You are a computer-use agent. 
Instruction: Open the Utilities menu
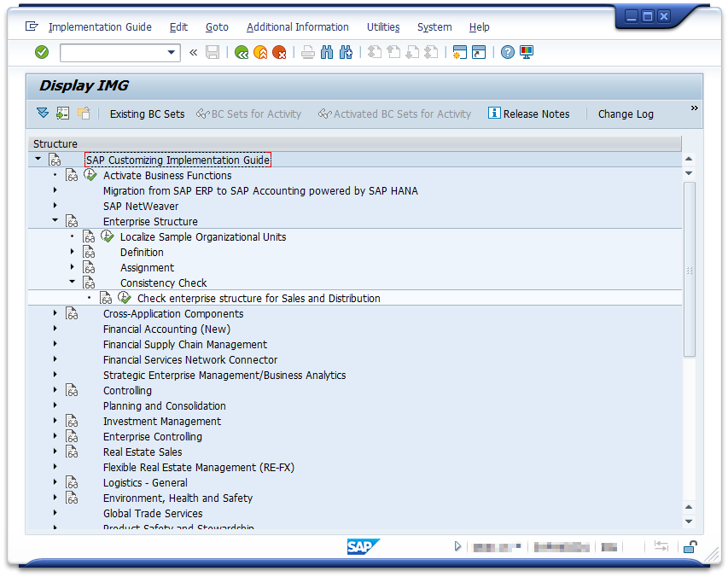[x=383, y=27]
